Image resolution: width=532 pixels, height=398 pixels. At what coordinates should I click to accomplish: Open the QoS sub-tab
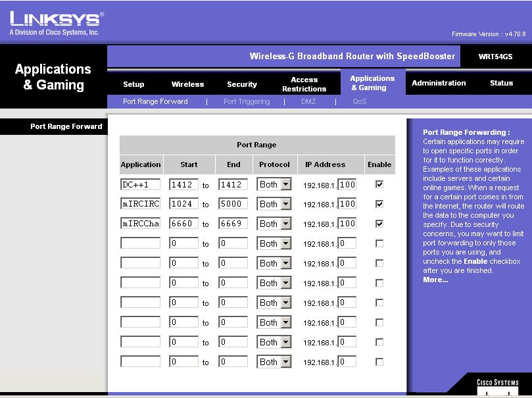pyautogui.click(x=359, y=101)
